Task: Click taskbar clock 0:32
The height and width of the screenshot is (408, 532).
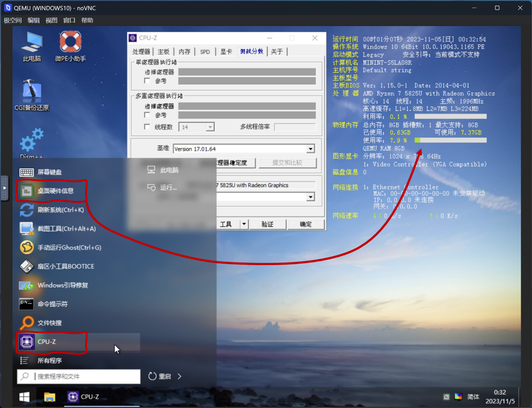Action: click(x=500, y=392)
